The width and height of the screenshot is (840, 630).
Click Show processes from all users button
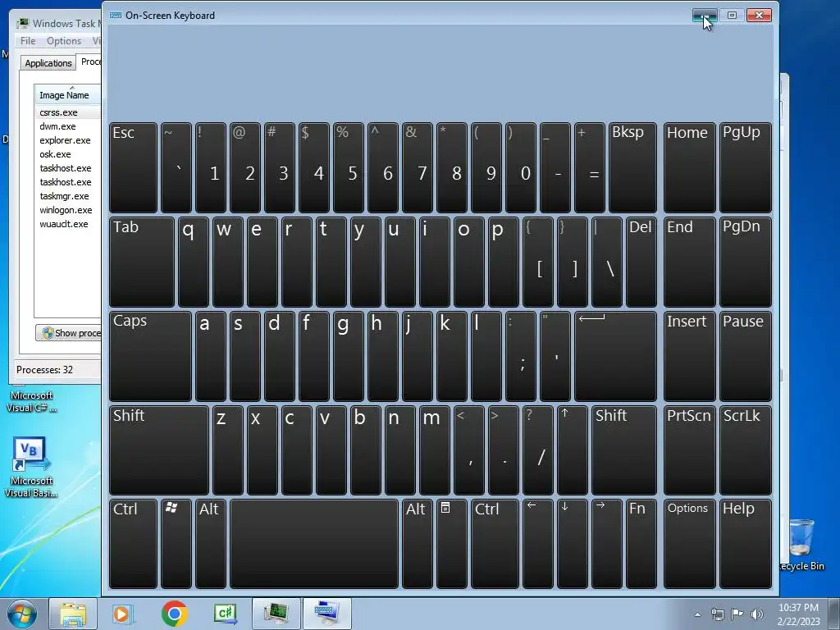pos(69,333)
